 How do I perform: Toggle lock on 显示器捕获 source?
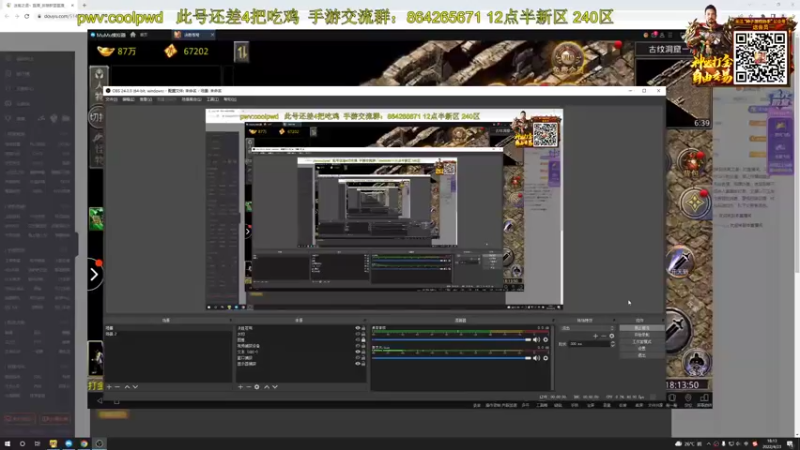[363, 364]
